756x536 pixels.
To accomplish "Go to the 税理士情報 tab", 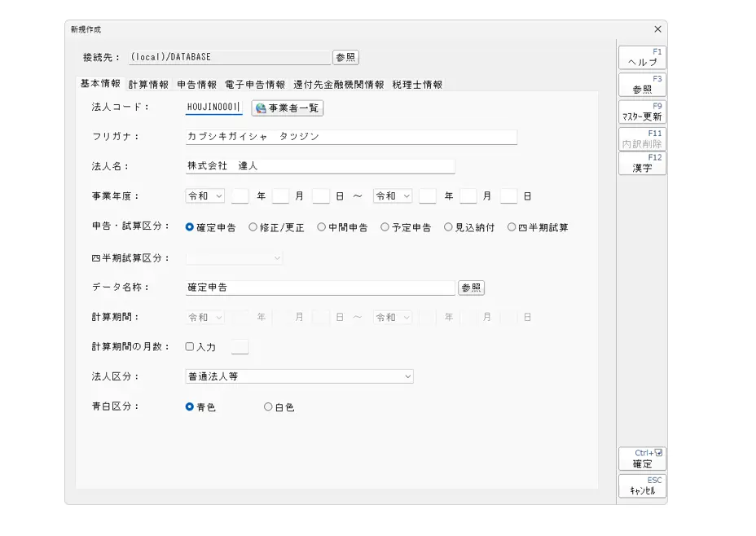I will pyautogui.click(x=418, y=85).
